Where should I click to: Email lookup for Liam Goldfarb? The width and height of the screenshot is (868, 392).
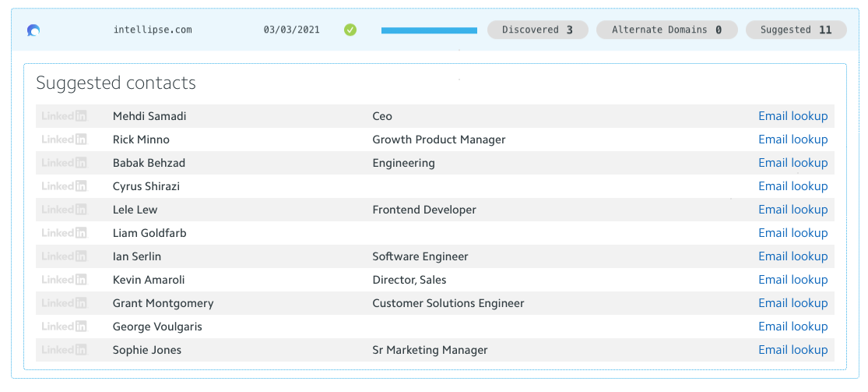click(x=792, y=233)
